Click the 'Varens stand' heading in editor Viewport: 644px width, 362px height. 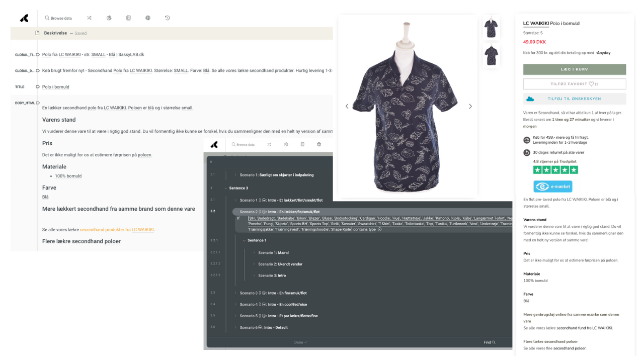pyautogui.click(x=59, y=120)
